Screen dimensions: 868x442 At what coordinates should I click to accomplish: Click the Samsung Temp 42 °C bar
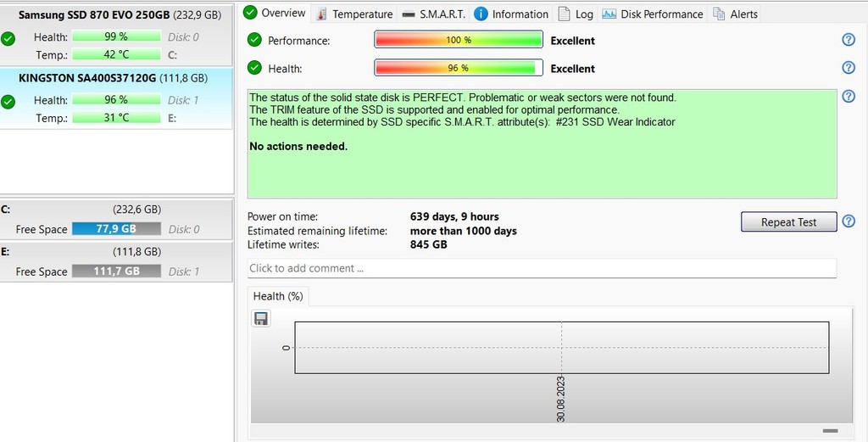point(116,54)
